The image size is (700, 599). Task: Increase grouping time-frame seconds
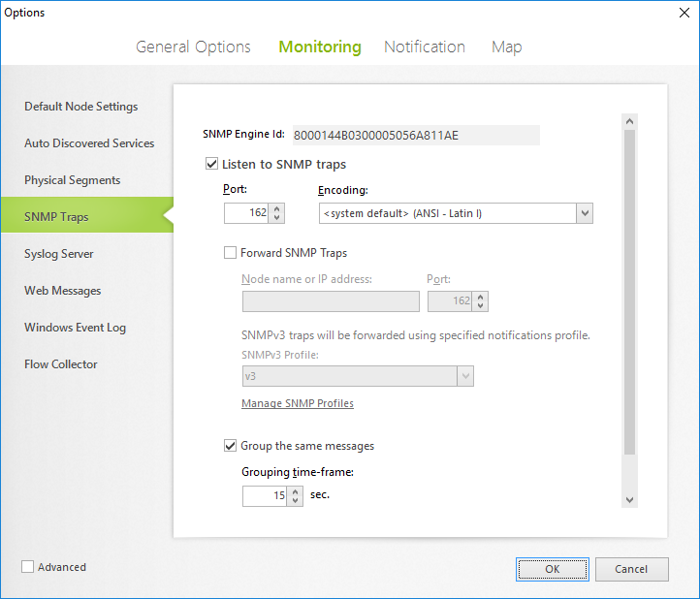tap(295, 491)
